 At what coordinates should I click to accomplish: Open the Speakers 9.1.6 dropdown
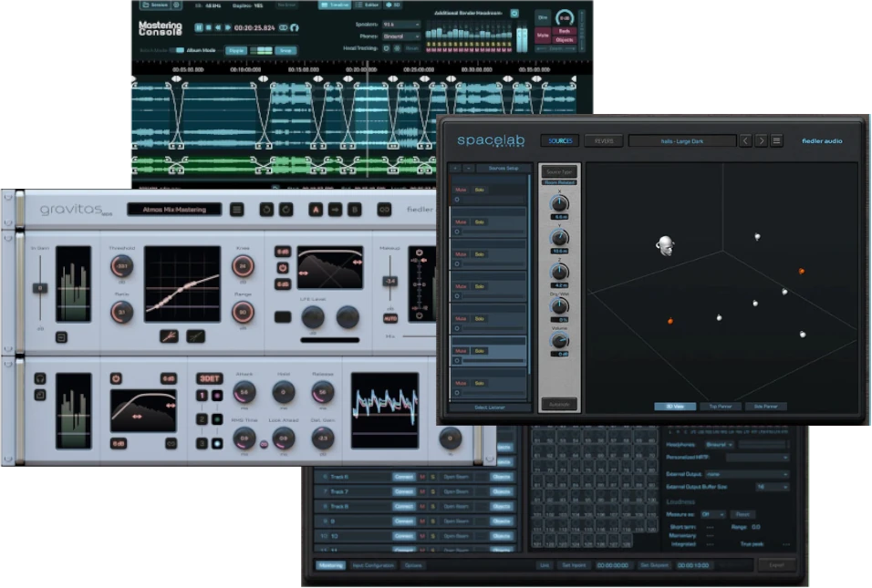400,24
